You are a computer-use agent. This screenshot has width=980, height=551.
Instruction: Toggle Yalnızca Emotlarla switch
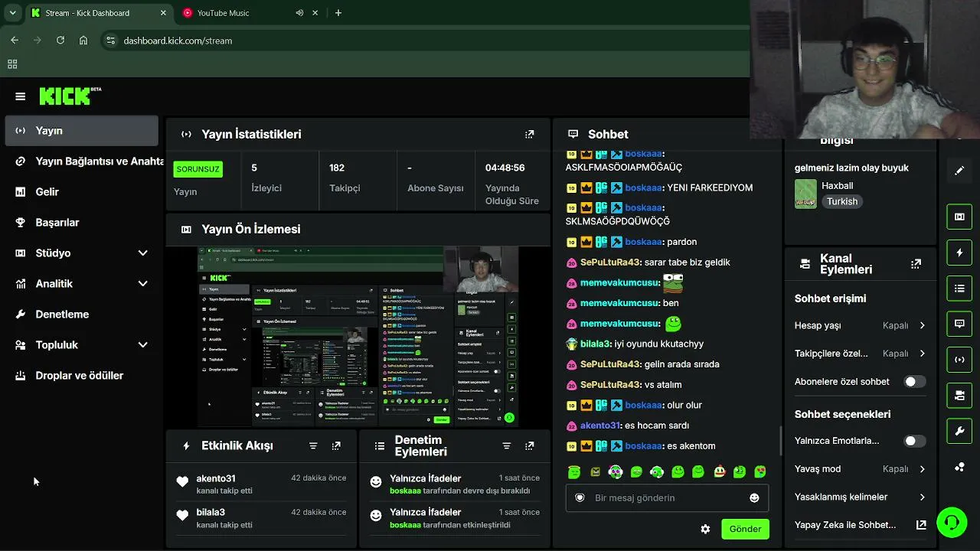click(914, 441)
